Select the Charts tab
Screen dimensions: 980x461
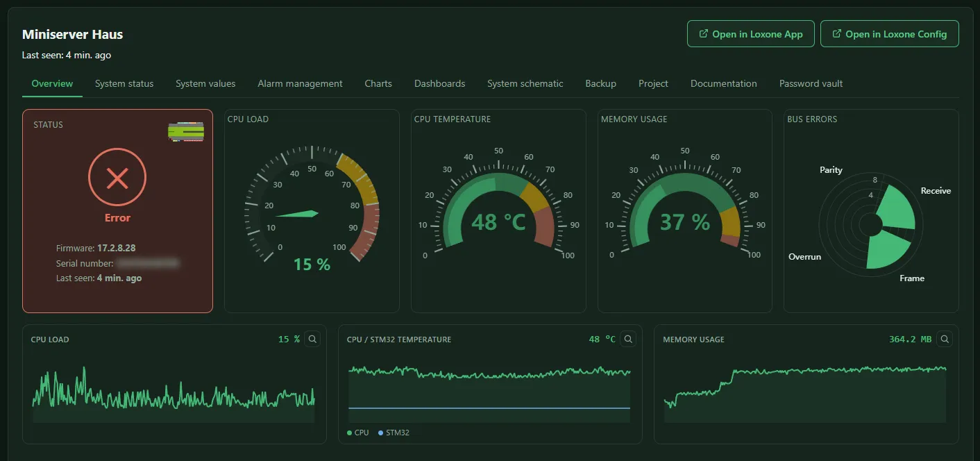(x=378, y=83)
